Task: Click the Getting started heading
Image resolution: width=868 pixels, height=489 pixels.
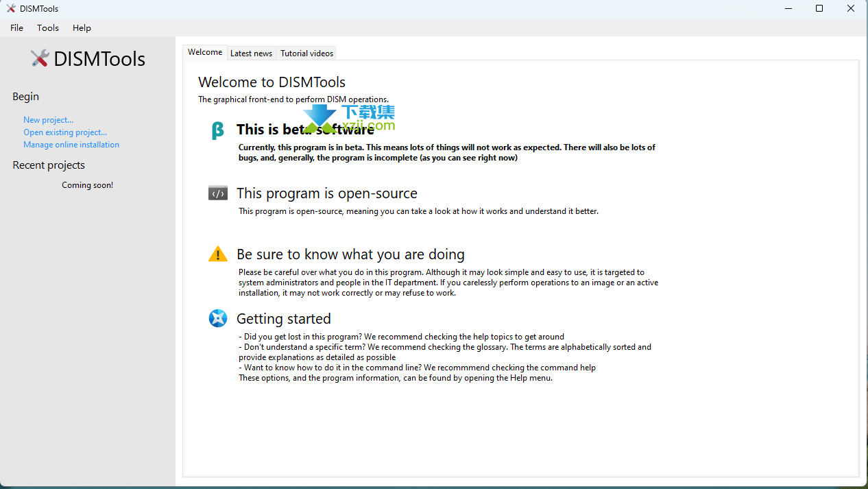Action: (x=283, y=319)
